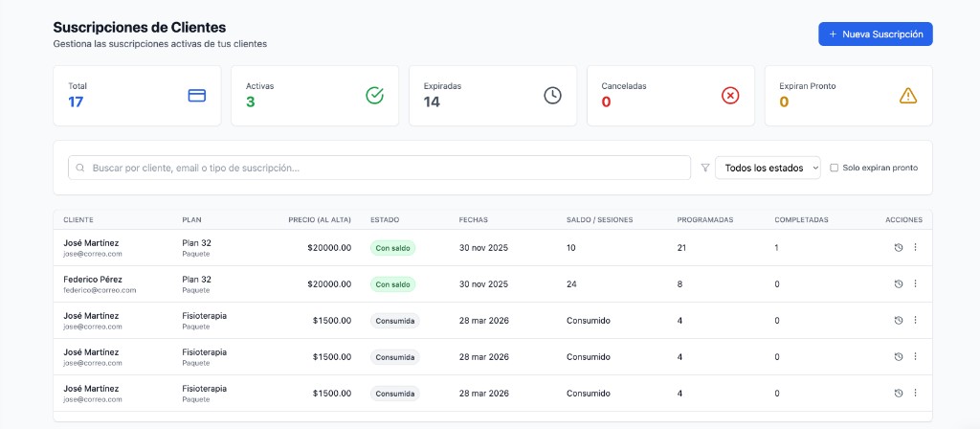Click the history icon in José Martínez Plan 32 row

(x=898, y=247)
